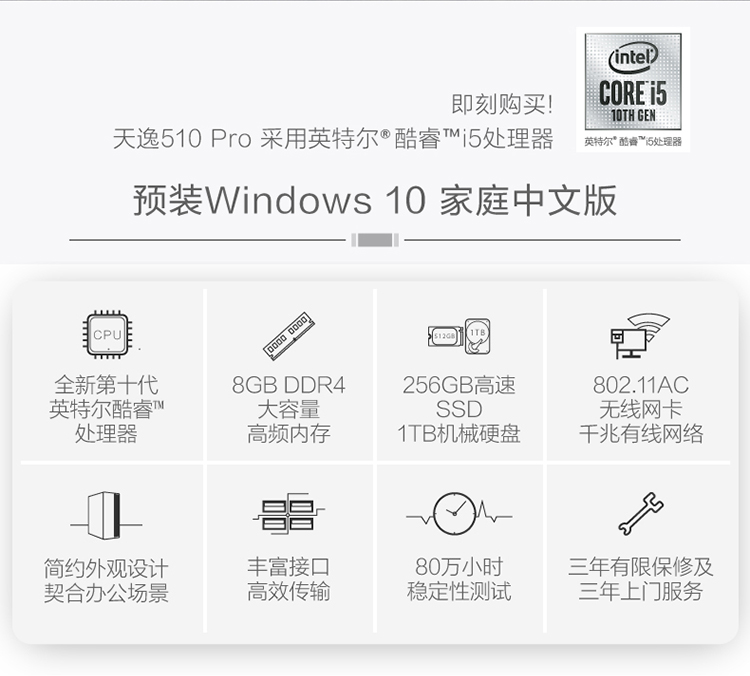Click the 即刻购买 buy now text
Image resolution: width=750 pixels, height=676 pixels.
502,104
